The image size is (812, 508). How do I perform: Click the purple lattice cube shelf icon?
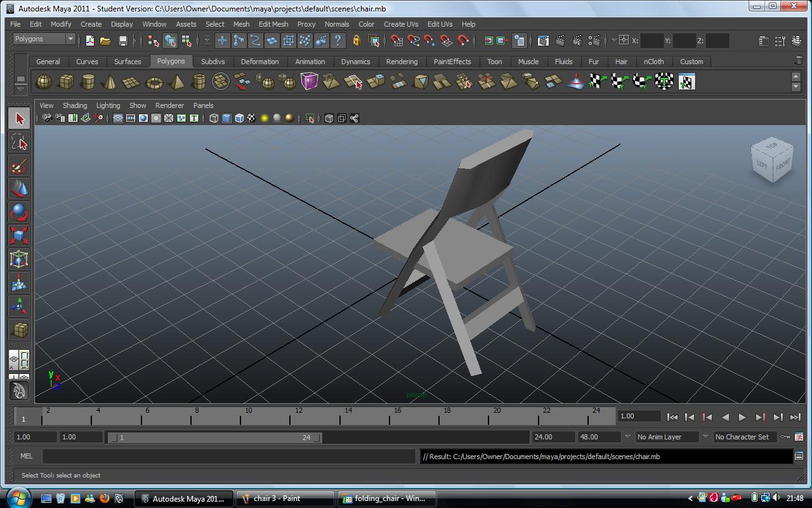[310, 82]
